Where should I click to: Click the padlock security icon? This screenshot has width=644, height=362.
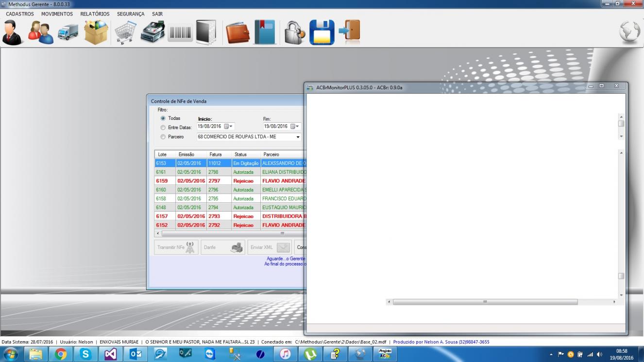click(295, 33)
